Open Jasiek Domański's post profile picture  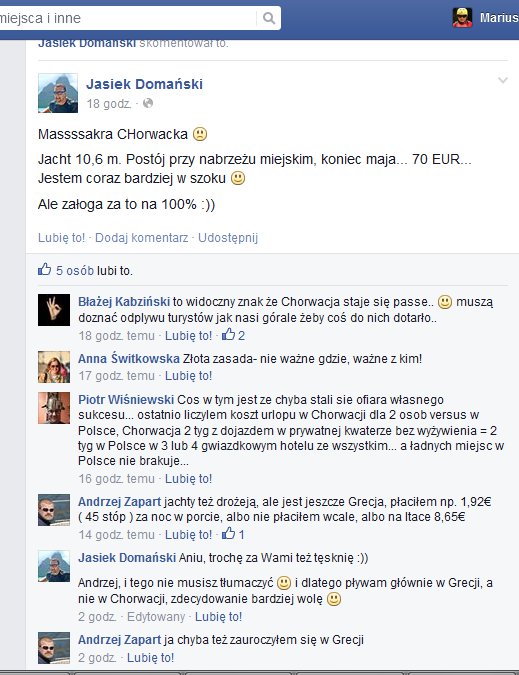point(58,93)
